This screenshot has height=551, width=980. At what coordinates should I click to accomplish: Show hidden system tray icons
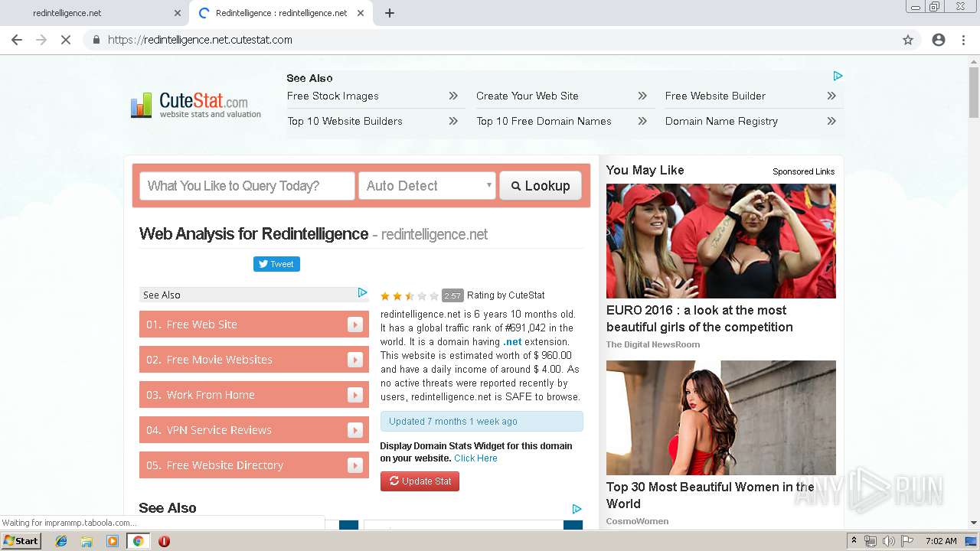(x=854, y=541)
